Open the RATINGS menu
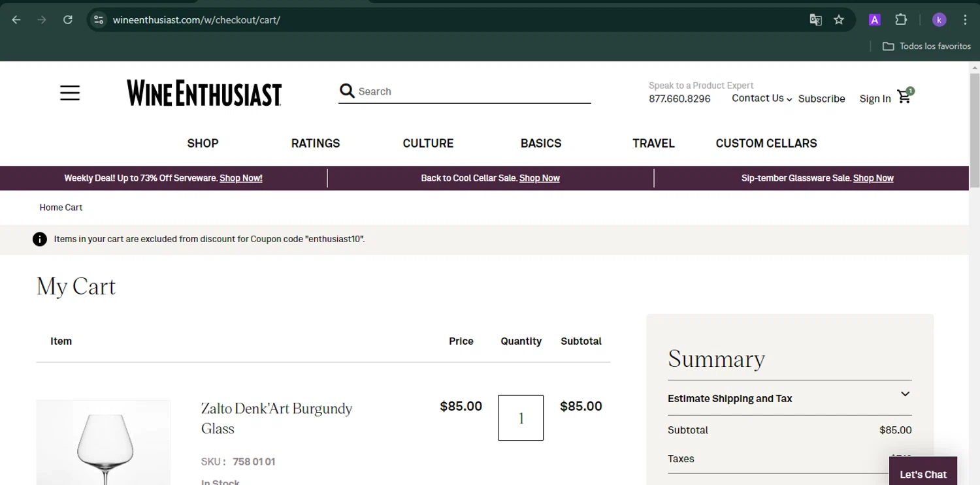Viewport: 980px width, 485px height. click(316, 143)
